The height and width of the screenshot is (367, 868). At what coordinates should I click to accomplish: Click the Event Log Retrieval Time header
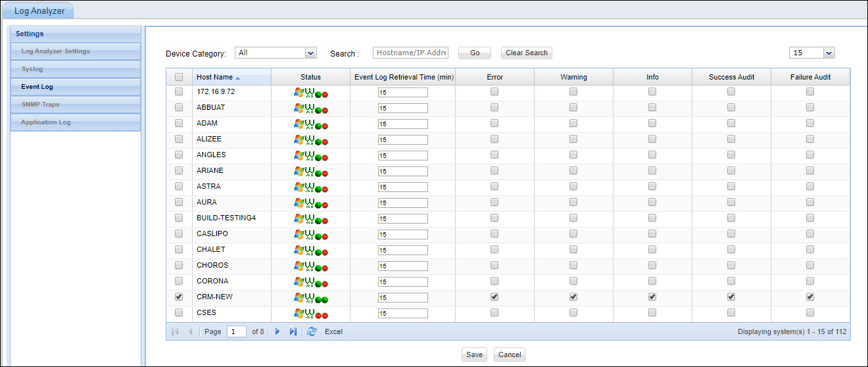[x=404, y=77]
